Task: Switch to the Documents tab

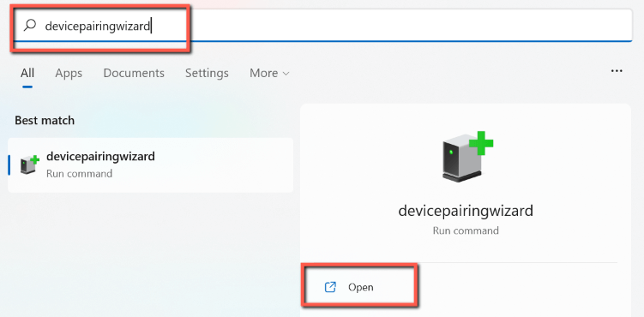Action: tap(134, 73)
